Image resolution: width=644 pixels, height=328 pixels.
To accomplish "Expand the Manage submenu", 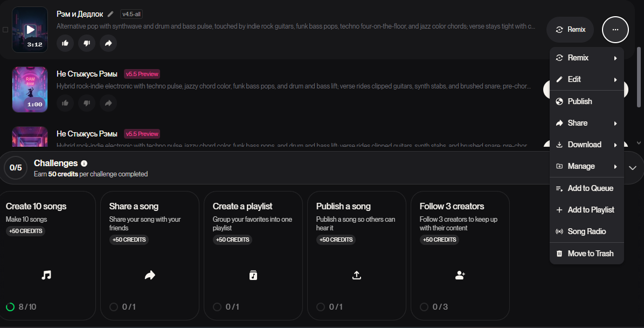I will coord(586,167).
